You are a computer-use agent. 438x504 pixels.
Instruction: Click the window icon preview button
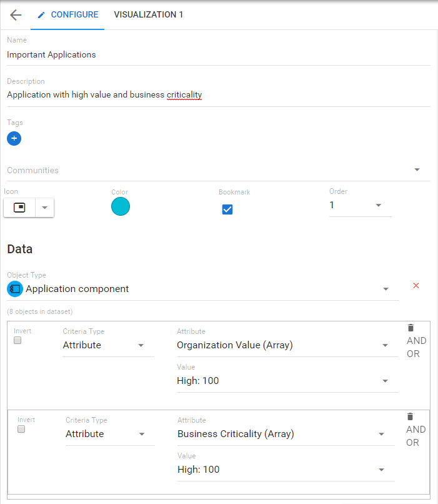tap(19, 208)
